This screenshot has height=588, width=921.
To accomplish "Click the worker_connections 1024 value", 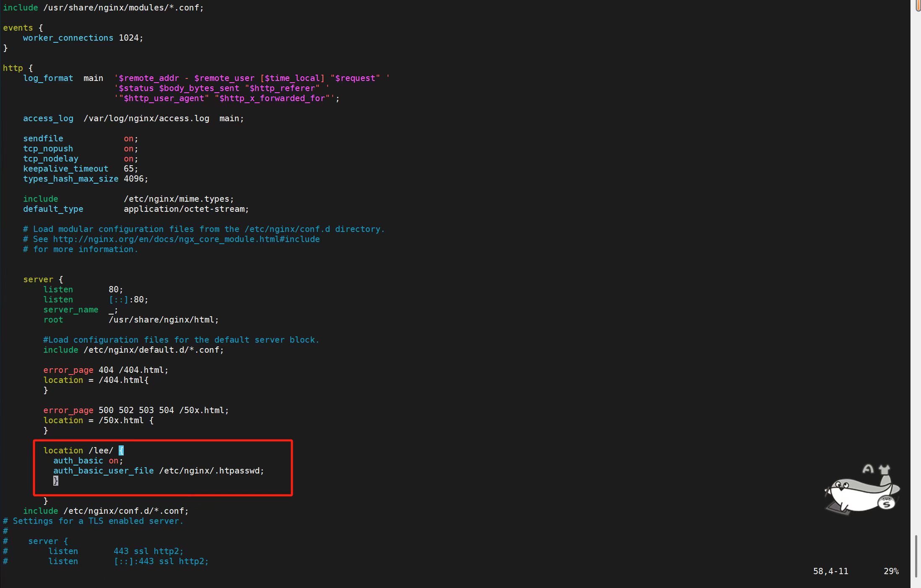I will (x=128, y=38).
